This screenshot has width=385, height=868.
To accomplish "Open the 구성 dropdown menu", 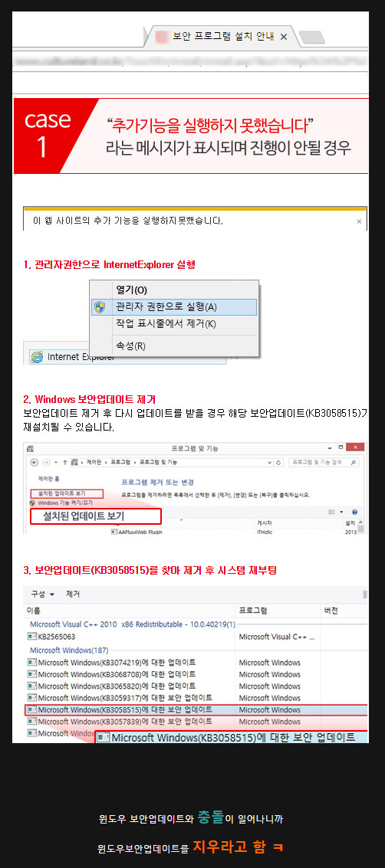I will pyautogui.click(x=43, y=594).
